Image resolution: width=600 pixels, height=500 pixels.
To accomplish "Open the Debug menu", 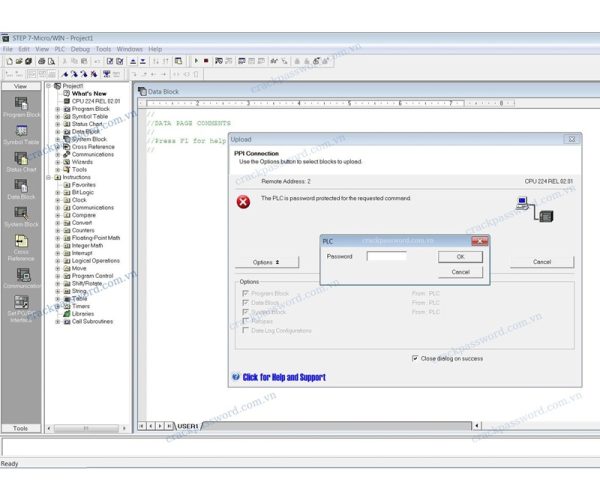I will (80, 49).
